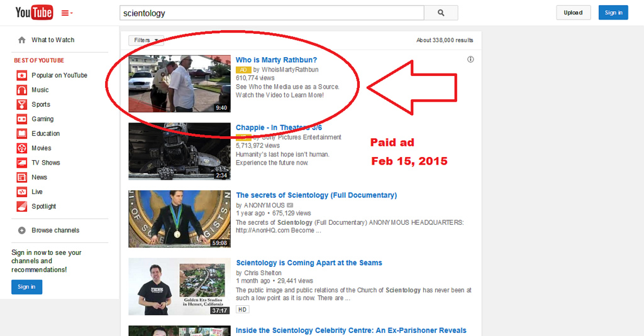Open Popular on YouTube link
Viewport: 644px width, 336px height.
tap(60, 75)
